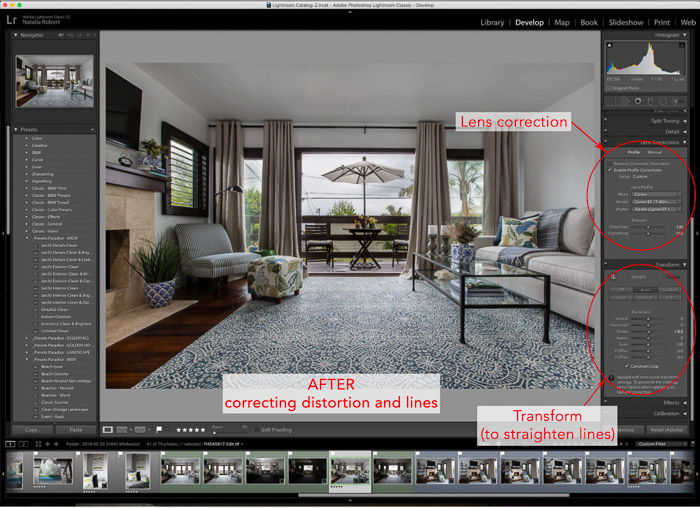Toggle Enable Profile Corrections checkbox

click(609, 170)
